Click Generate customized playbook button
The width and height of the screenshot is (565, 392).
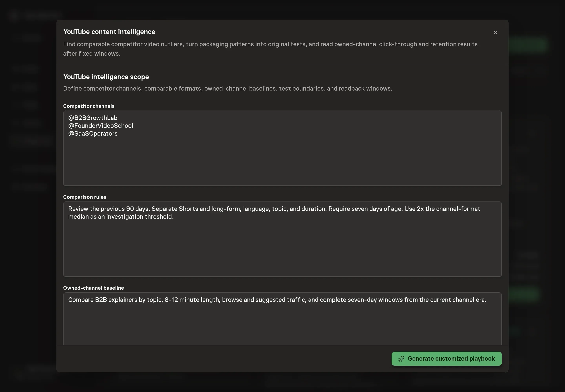coord(447,359)
